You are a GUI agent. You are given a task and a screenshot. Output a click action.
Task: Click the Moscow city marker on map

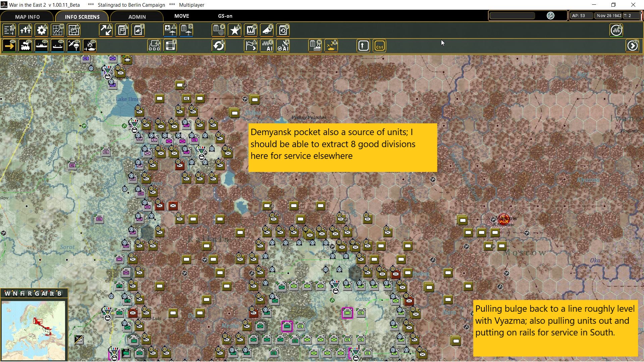[503, 219]
